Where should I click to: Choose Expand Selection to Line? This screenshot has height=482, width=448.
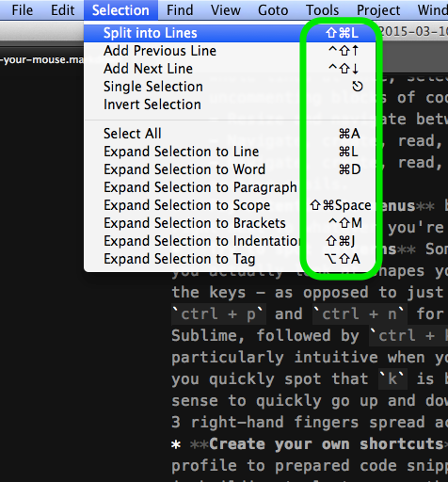pos(230,152)
